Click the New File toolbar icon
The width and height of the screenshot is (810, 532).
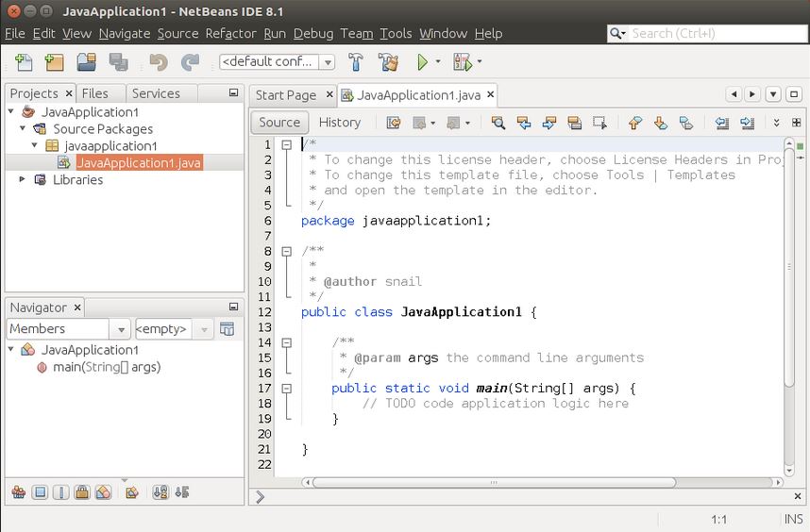24,62
